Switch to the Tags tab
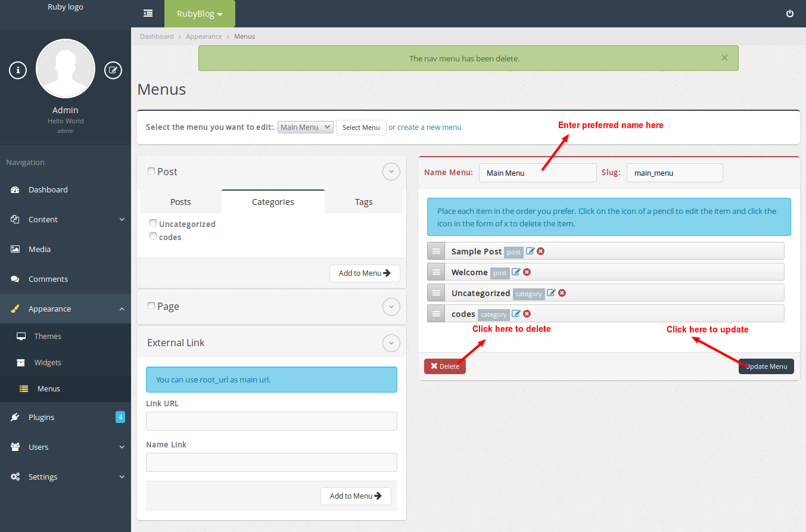The height and width of the screenshot is (532, 806). (x=363, y=202)
